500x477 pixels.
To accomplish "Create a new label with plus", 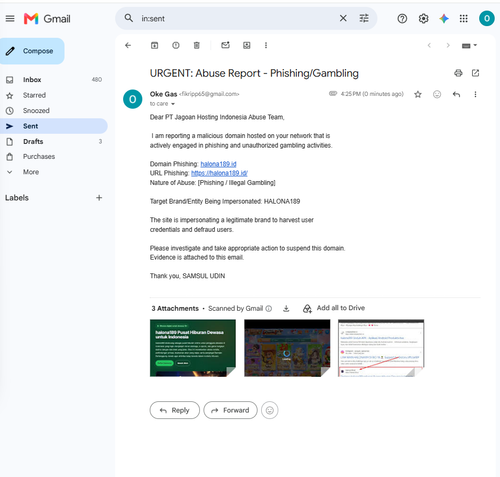I will click(x=99, y=198).
